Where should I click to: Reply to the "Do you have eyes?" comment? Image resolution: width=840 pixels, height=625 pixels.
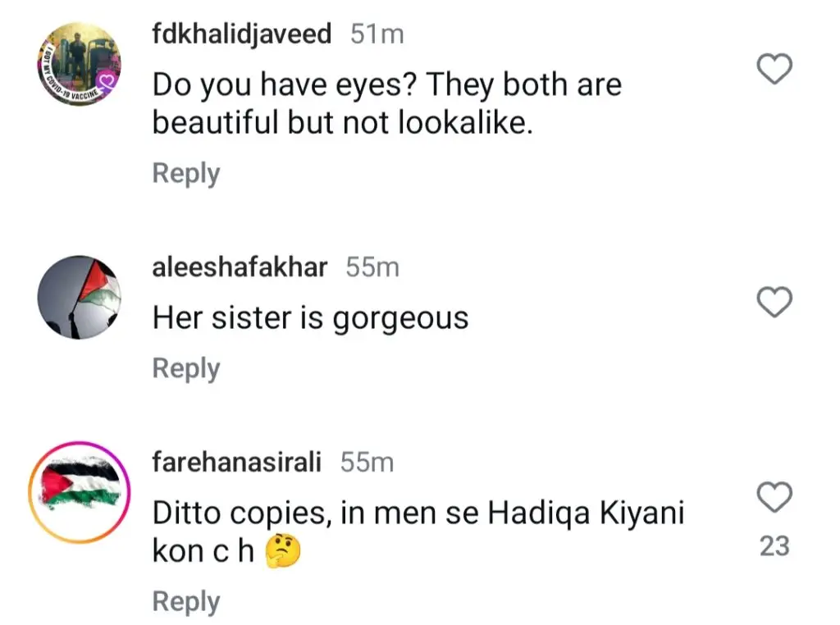tap(186, 174)
